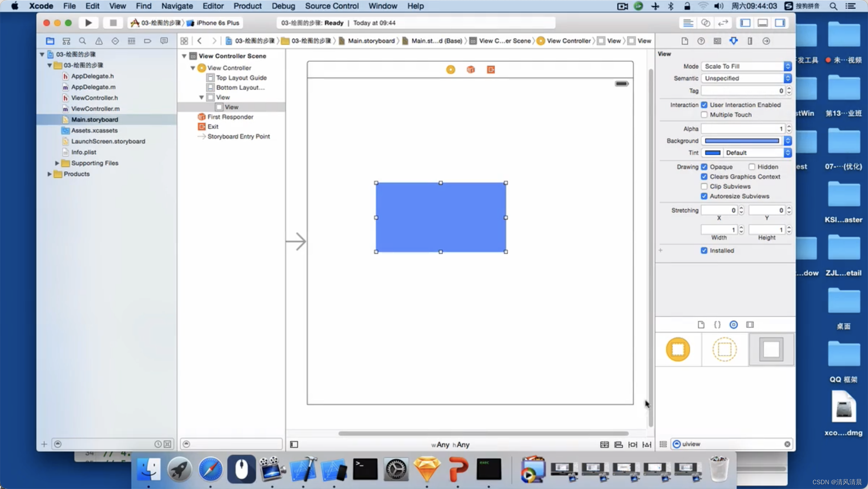Click the Run (play) button
Viewport: 868px width, 489px height.
point(88,23)
